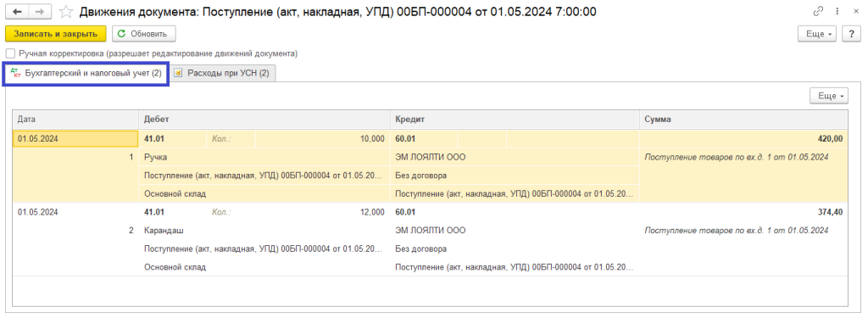Click the Дебет column header

(264, 120)
